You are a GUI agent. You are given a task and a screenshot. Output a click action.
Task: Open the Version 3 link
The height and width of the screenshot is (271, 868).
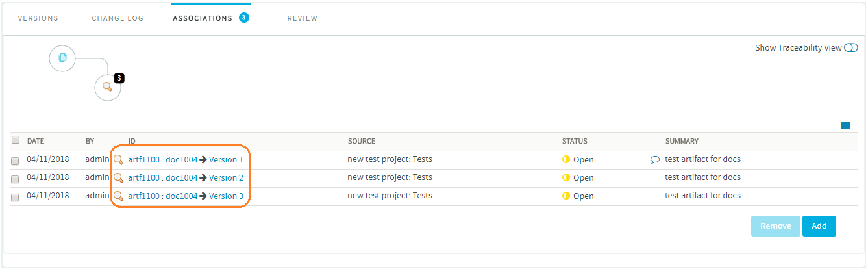[x=226, y=196]
